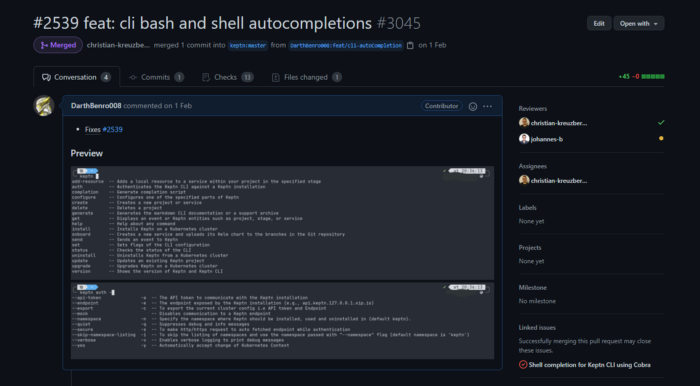Copy branch name using clipboard icon
700x386 pixels.
(410, 46)
